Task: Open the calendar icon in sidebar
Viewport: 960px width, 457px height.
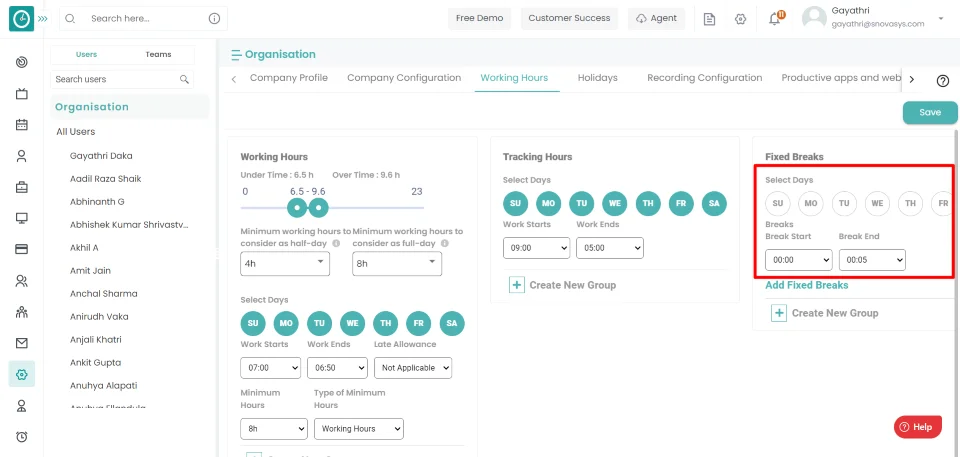Action: tap(21, 124)
